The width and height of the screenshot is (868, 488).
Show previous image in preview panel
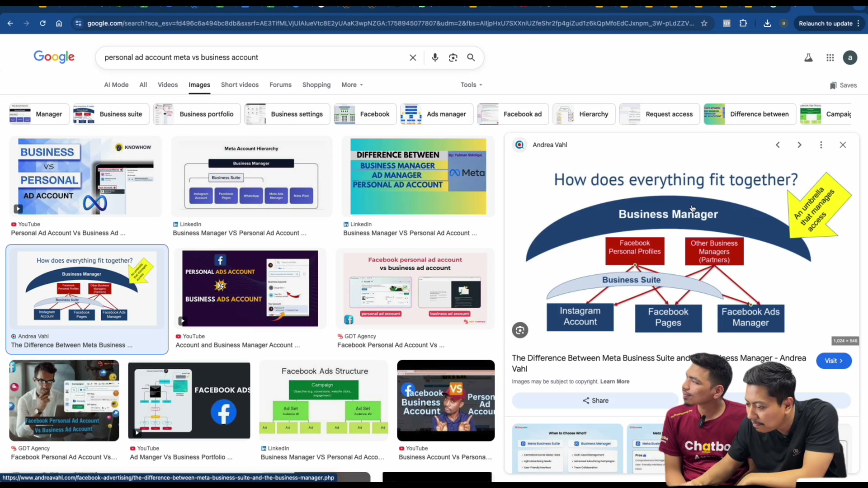tap(778, 145)
